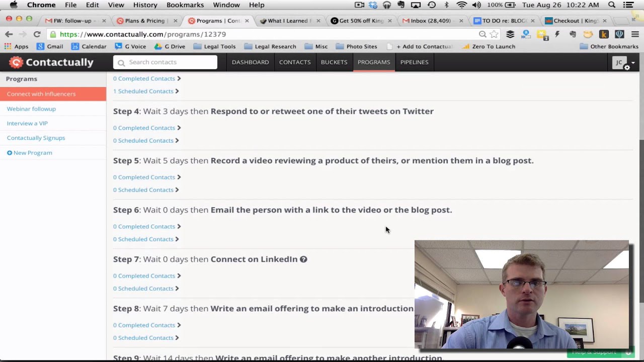Image resolution: width=644 pixels, height=362 pixels.
Task: Create a New Program
Action: pyautogui.click(x=29, y=153)
